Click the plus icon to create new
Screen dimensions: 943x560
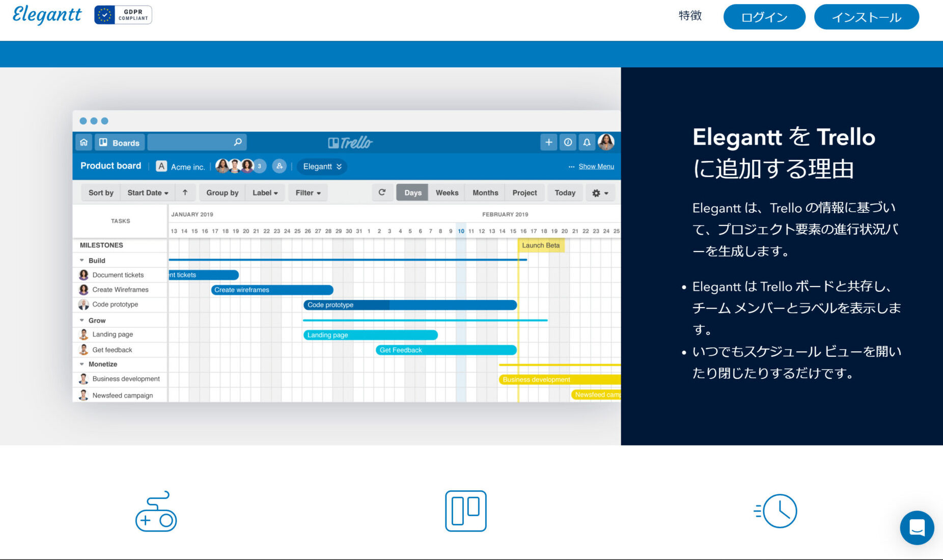pos(548,143)
